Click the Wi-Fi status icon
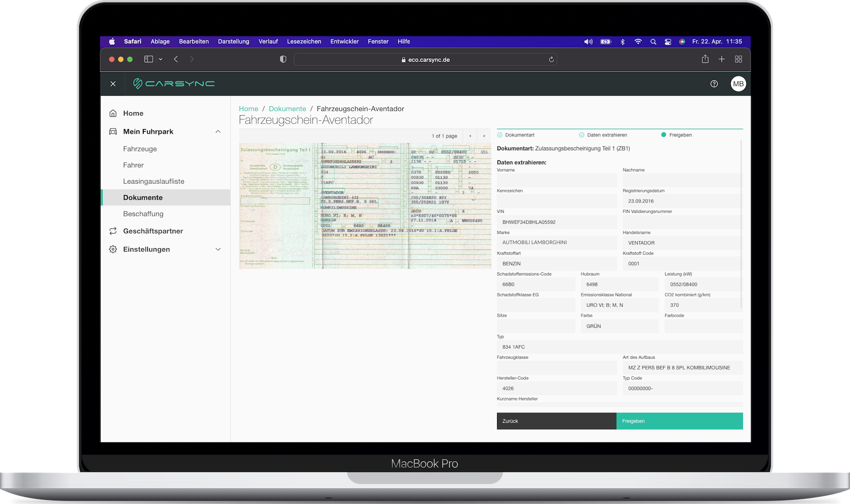 (638, 42)
